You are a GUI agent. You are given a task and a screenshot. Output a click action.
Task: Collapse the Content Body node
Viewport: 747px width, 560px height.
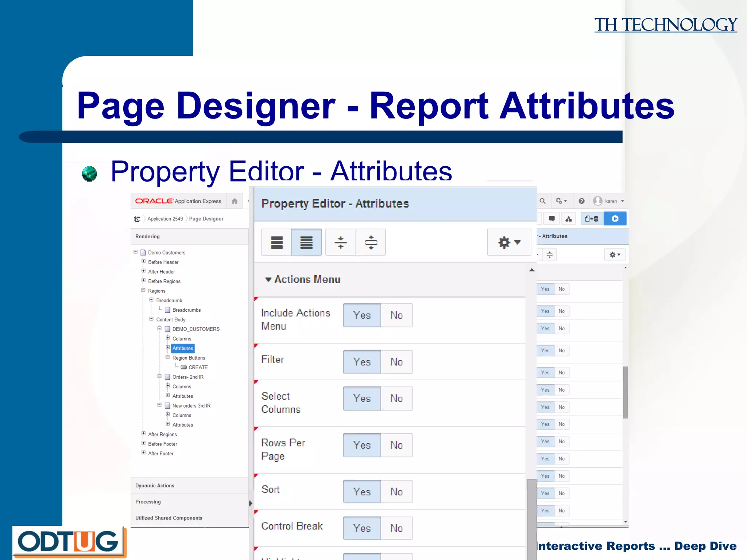pos(151,319)
